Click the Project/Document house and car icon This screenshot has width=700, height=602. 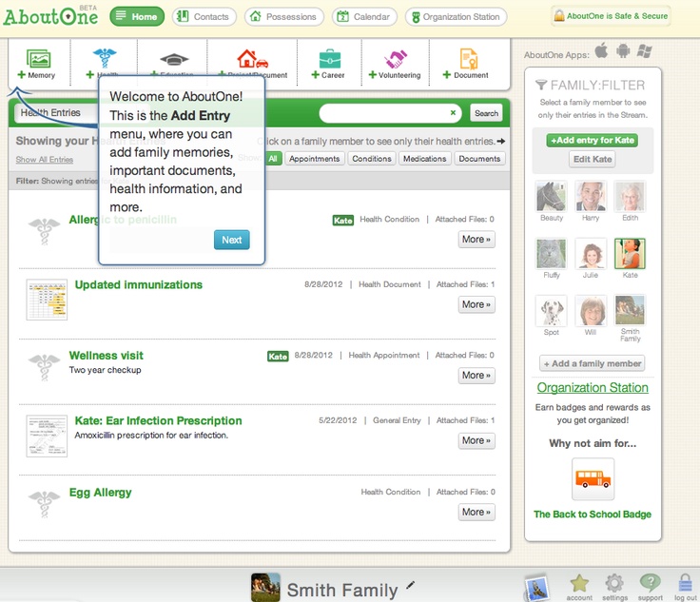point(252,59)
